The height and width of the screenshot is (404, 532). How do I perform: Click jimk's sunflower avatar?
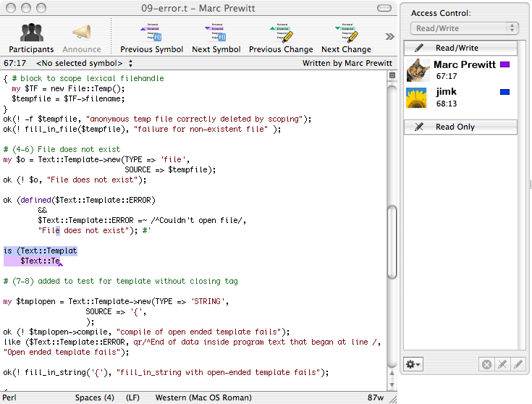click(x=418, y=98)
